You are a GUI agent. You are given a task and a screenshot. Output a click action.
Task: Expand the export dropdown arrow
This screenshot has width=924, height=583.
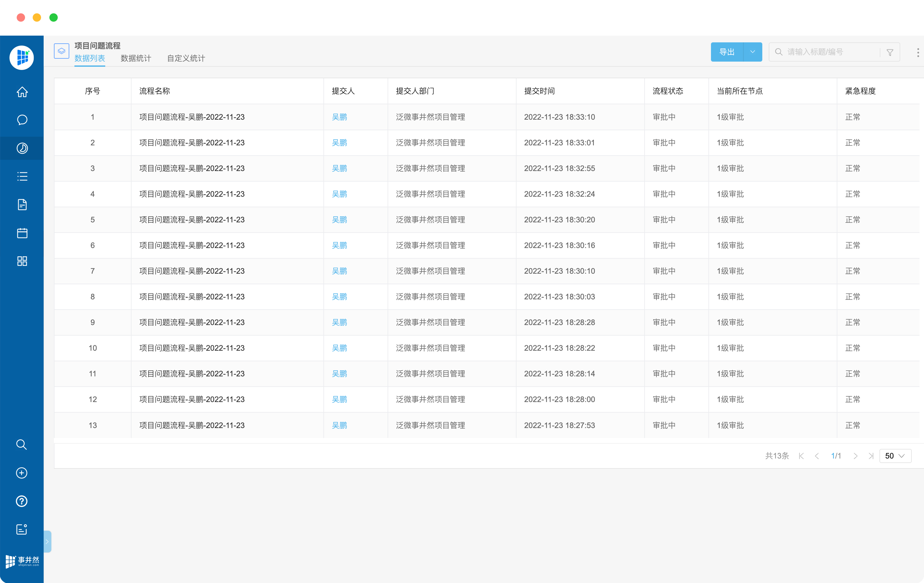coord(752,52)
